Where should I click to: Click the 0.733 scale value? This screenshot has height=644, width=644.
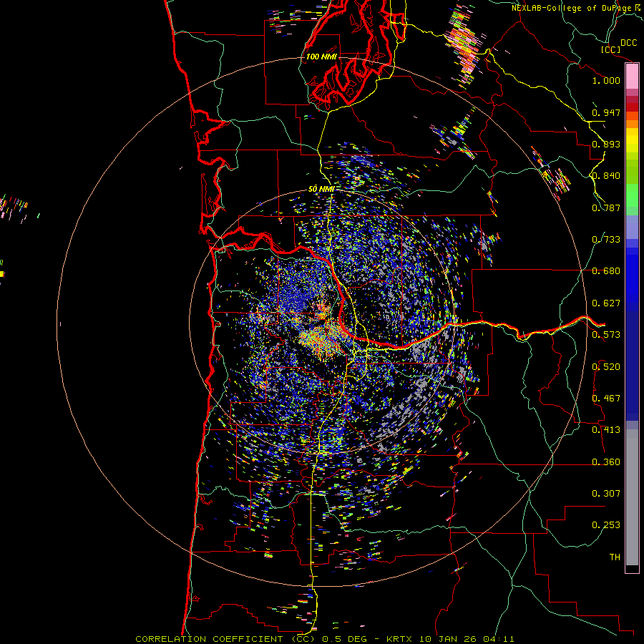[606, 240]
